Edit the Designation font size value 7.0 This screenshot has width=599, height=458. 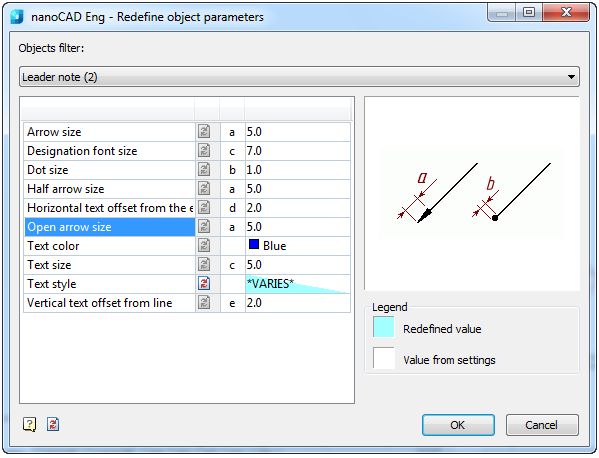[298, 151]
